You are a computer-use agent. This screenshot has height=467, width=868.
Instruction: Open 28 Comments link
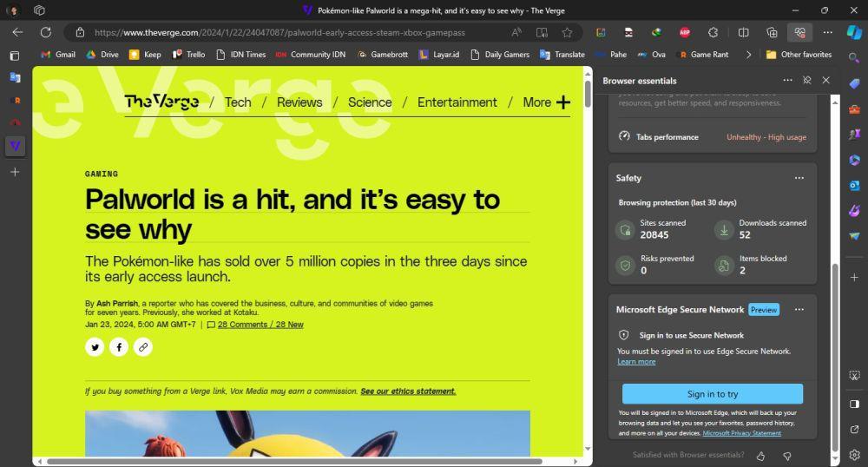tap(260, 325)
